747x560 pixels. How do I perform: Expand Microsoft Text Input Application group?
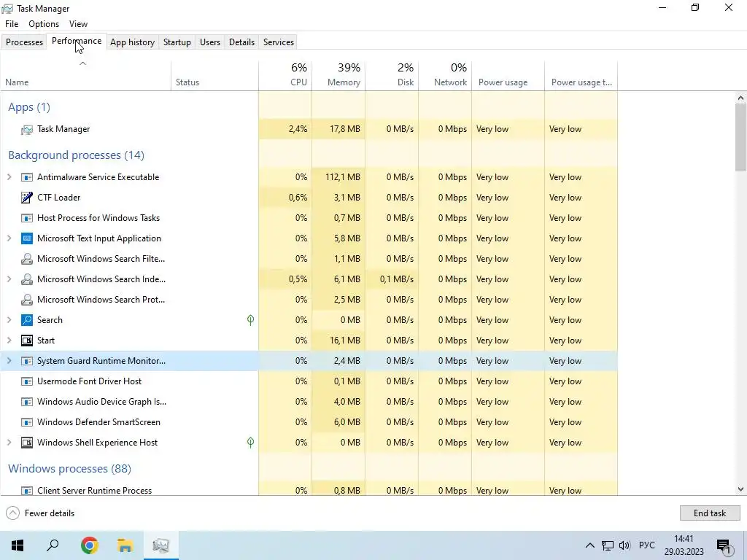tap(9, 238)
